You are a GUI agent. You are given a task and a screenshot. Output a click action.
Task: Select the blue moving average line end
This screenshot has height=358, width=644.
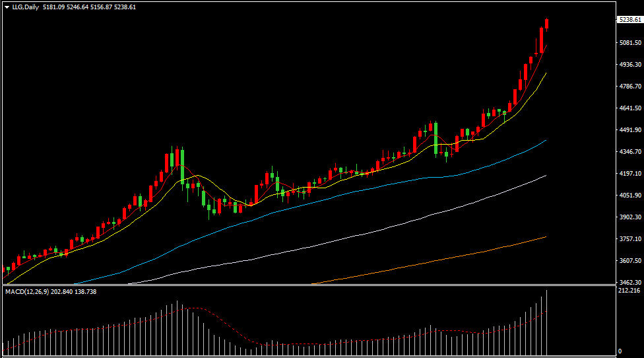(x=545, y=141)
